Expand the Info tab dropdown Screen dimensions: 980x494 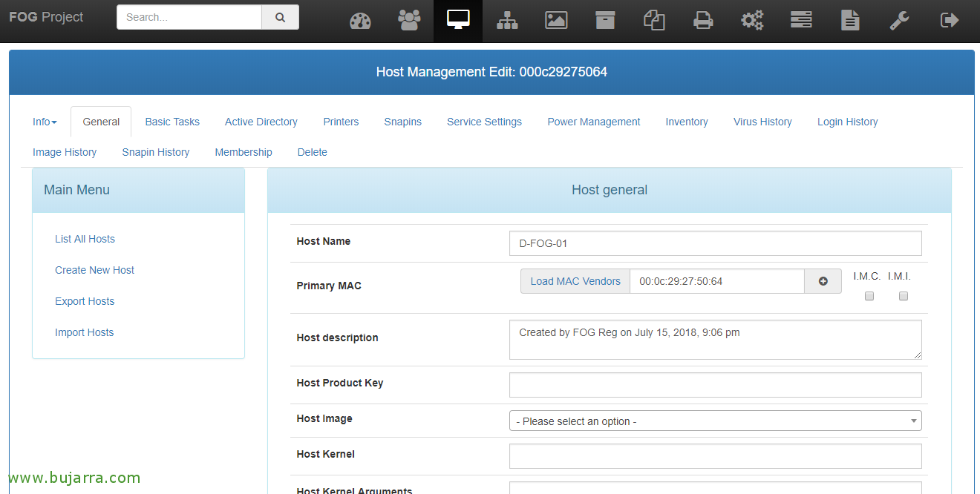pos(45,122)
